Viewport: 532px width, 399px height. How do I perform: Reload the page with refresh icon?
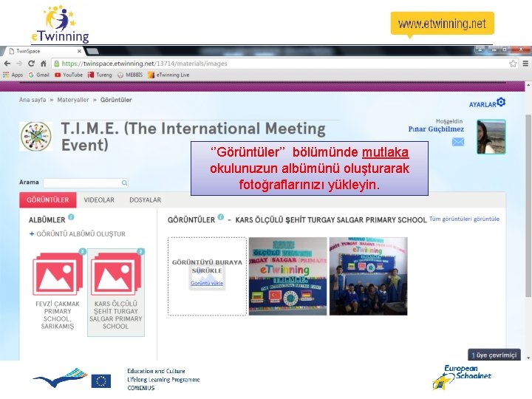point(31,64)
